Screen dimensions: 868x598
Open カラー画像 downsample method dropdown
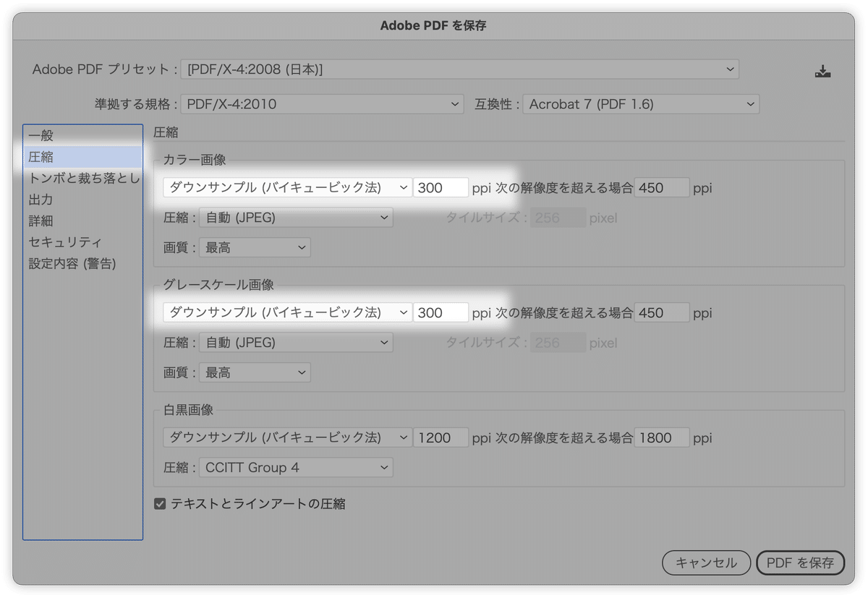[287, 188]
